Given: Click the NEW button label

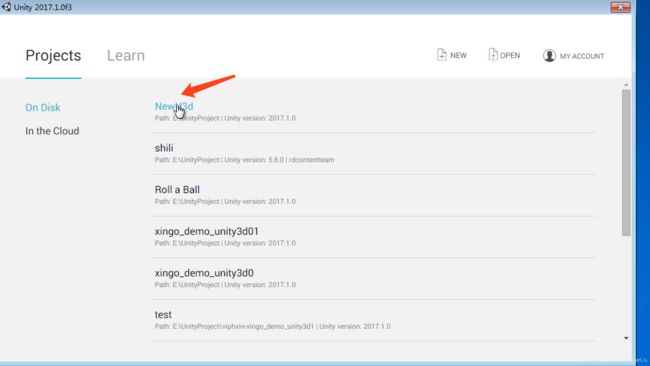Looking at the screenshot, I should (458, 56).
